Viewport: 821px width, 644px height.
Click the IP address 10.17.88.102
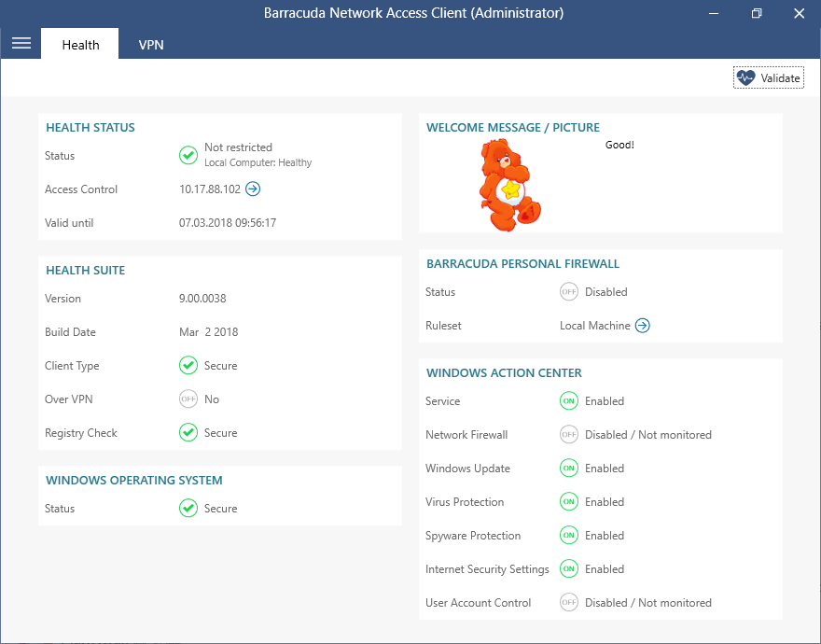[209, 189]
